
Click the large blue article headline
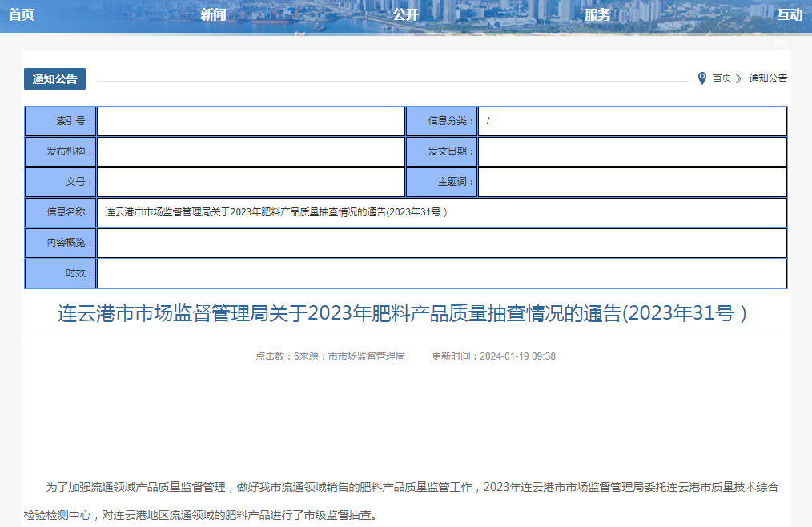coord(402,313)
